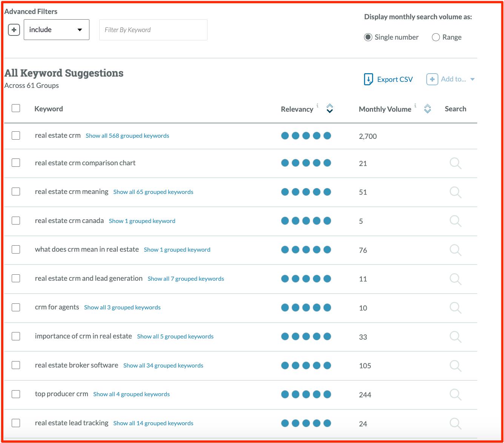Check the box next to 'real estate crm'
Image resolution: width=504 pixels, height=443 pixels.
pos(15,135)
